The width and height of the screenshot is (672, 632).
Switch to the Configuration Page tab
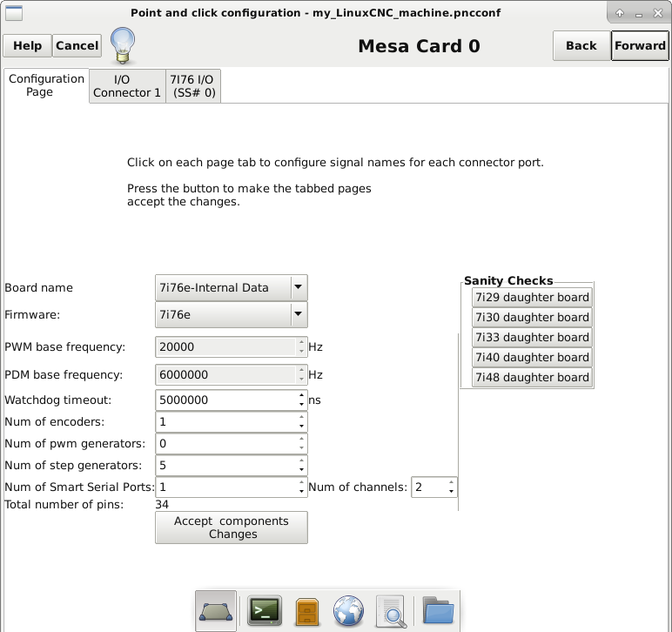[46, 85]
